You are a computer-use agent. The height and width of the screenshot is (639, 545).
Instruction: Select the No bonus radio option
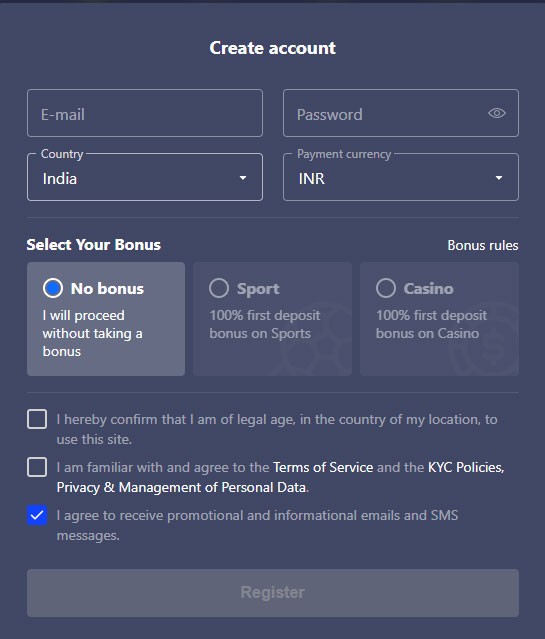(x=53, y=288)
